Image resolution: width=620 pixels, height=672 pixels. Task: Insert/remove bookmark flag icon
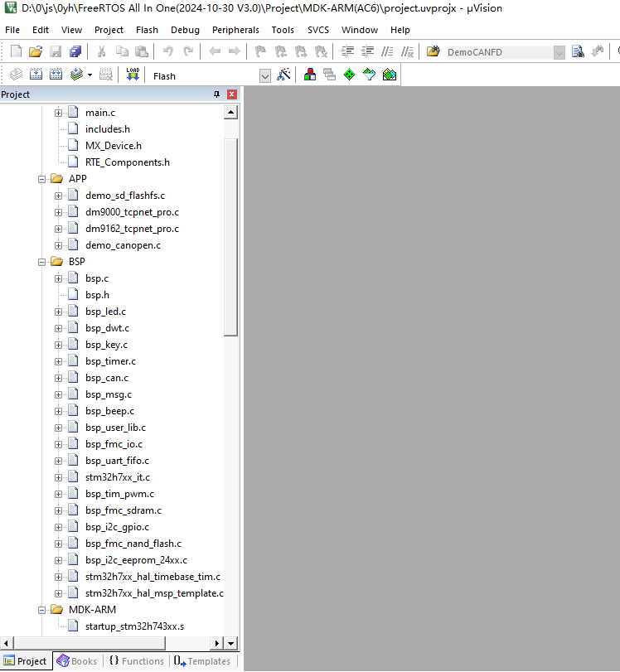pos(260,52)
